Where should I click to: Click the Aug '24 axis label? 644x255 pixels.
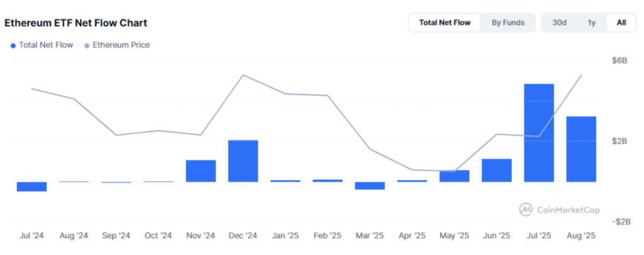pyautogui.click(x=74, y=236)
